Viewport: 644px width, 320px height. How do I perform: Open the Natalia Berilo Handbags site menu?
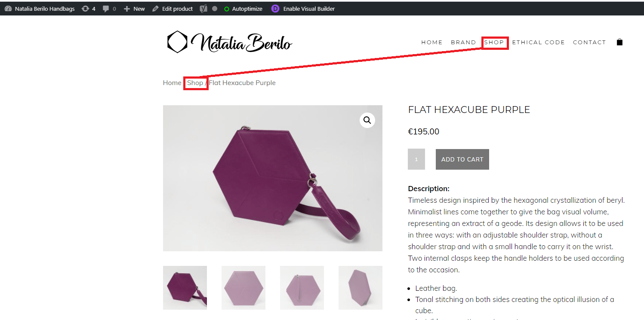click(40, 9)
